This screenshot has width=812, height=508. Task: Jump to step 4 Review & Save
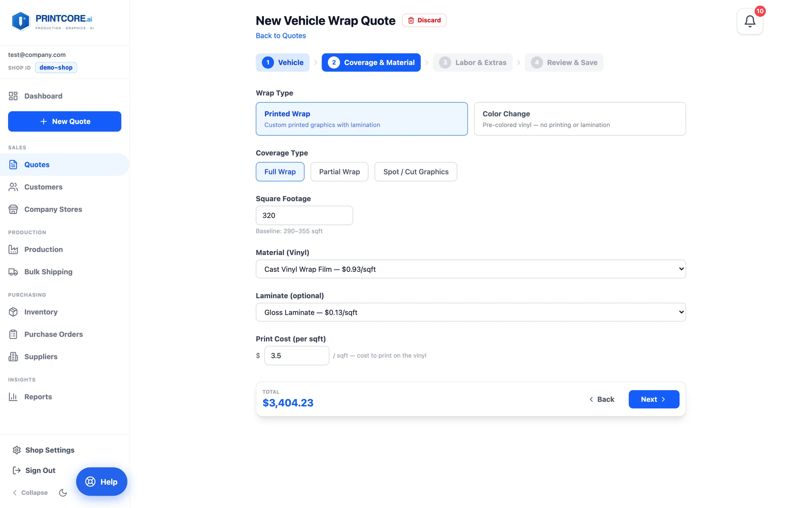564,62
